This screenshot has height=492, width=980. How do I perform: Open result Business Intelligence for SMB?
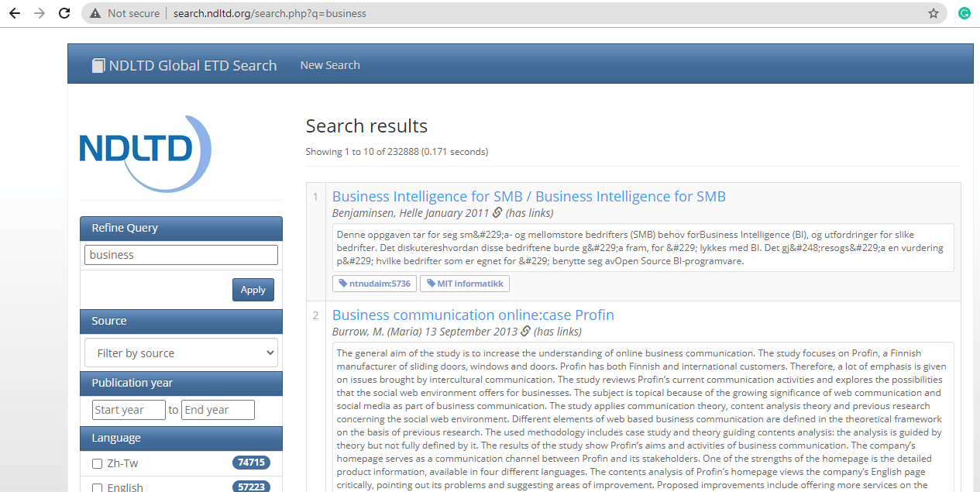pos(529,197)
